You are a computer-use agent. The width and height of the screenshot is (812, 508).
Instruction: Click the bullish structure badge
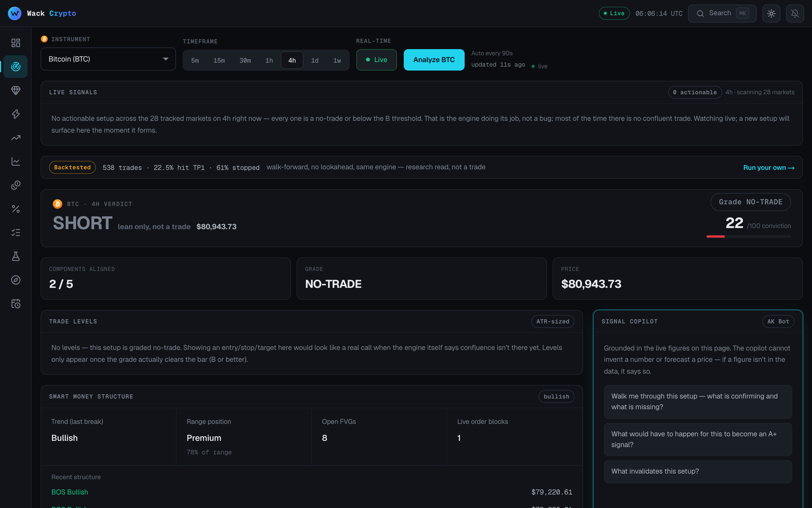556,397
